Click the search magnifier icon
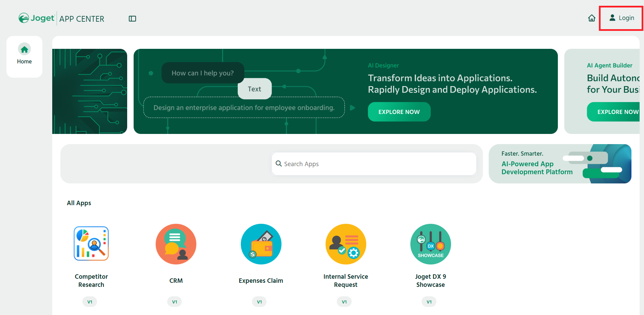This screenshot has width=644, height=315. [279, 163]
